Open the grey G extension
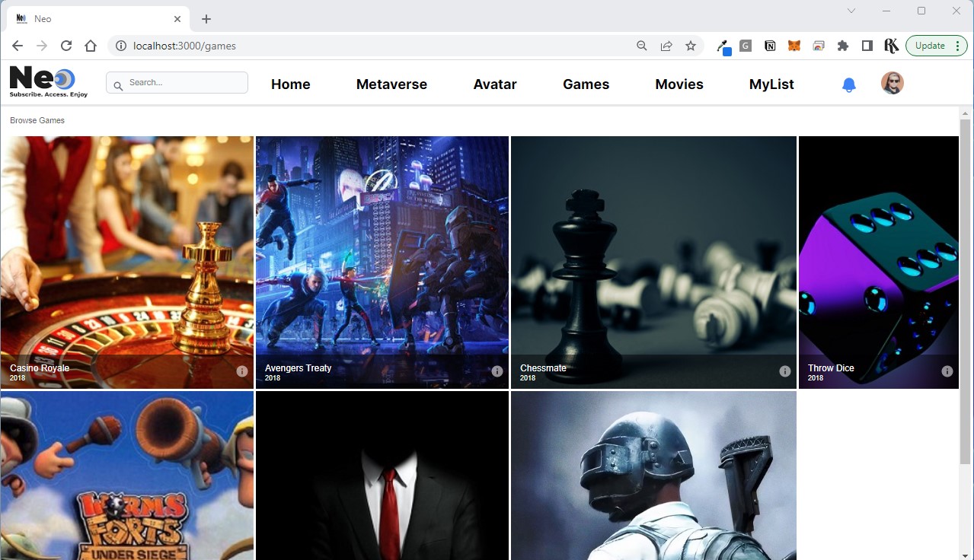974x560 pixels. (x=746, y=46)
